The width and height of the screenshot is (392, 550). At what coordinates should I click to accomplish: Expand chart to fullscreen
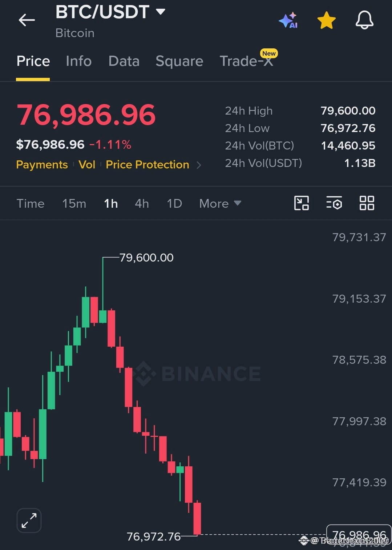[x=29, y=521]
